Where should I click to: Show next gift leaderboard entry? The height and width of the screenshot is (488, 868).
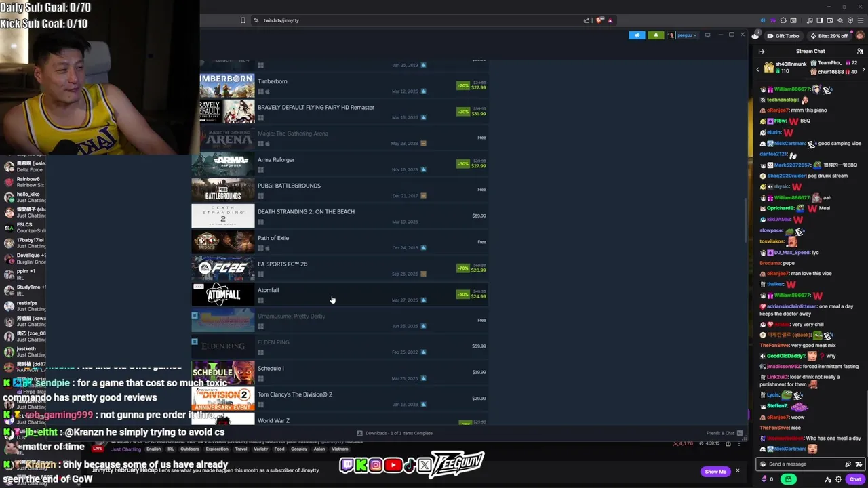click(x=863, y=69)
